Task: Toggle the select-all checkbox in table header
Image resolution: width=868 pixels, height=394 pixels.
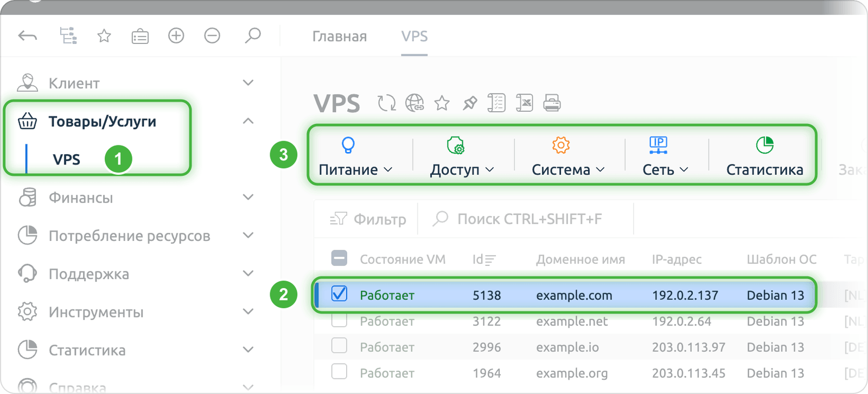Action: [340, 258]
